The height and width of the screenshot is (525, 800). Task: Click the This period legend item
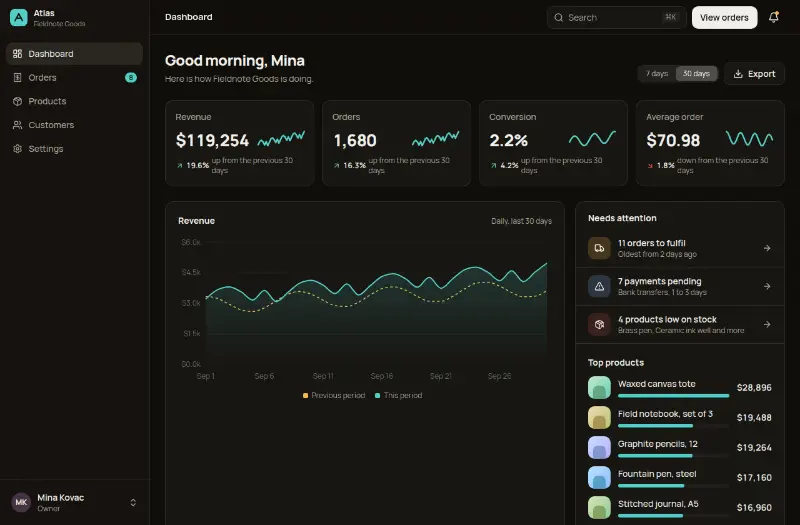tap(398, 395)
